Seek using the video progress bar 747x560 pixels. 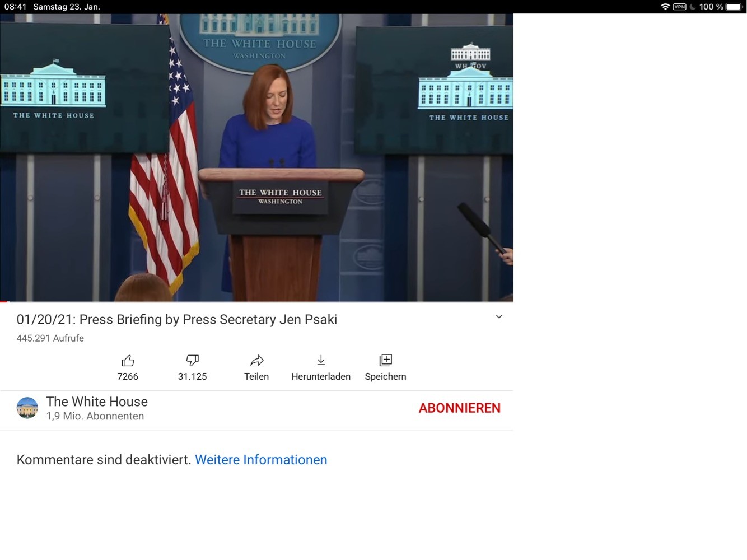256,301
